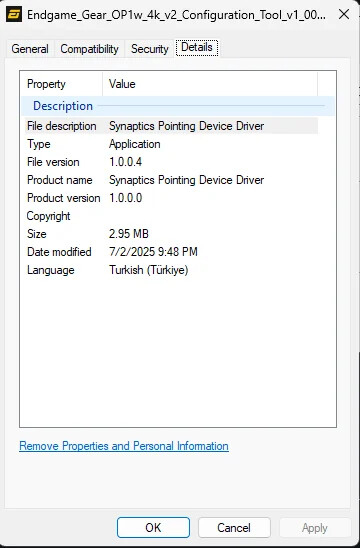The height and width of the screenshot is (548, 360).
Task: Click the Language value Turkish (Türkiye)
Action: [149, 270]
